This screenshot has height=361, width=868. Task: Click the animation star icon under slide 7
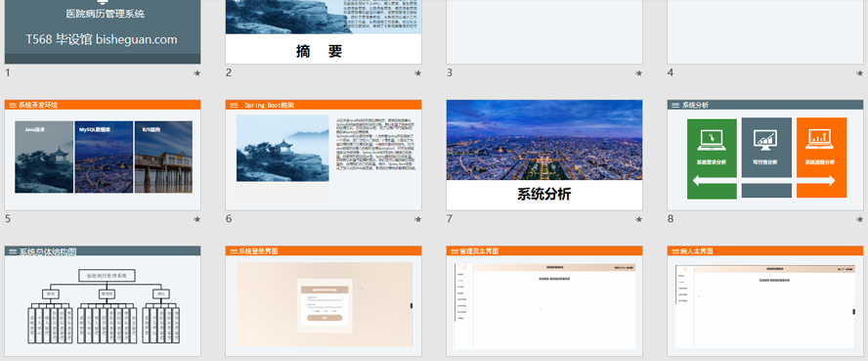pos(638,219)
